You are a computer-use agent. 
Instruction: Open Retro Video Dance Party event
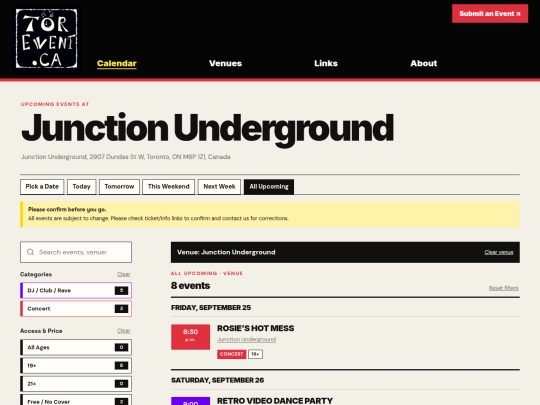(274, 401)
